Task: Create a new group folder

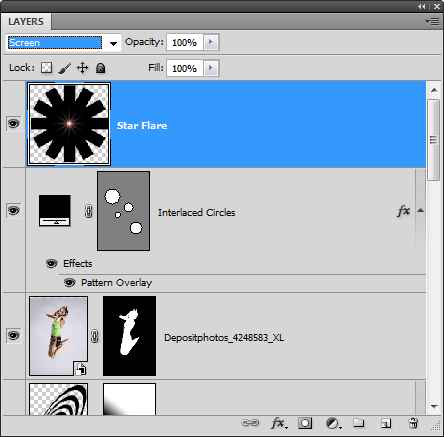Action: tap(359, 423)
